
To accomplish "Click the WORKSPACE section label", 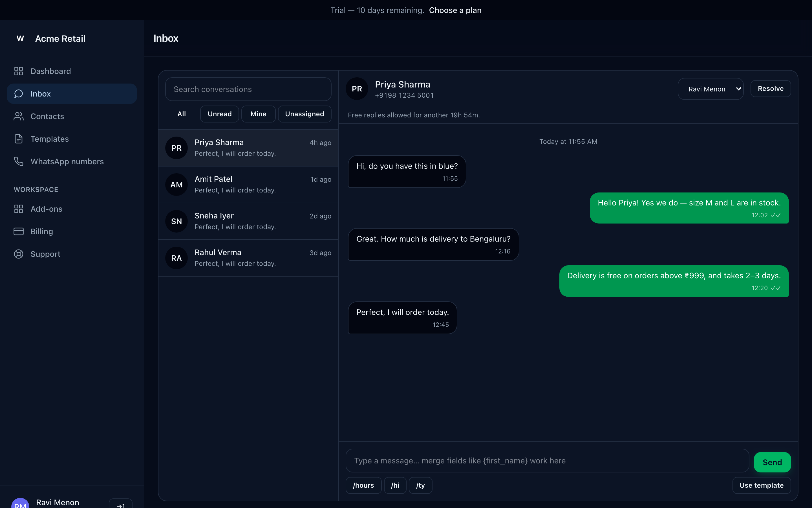I will coord(36,189).
